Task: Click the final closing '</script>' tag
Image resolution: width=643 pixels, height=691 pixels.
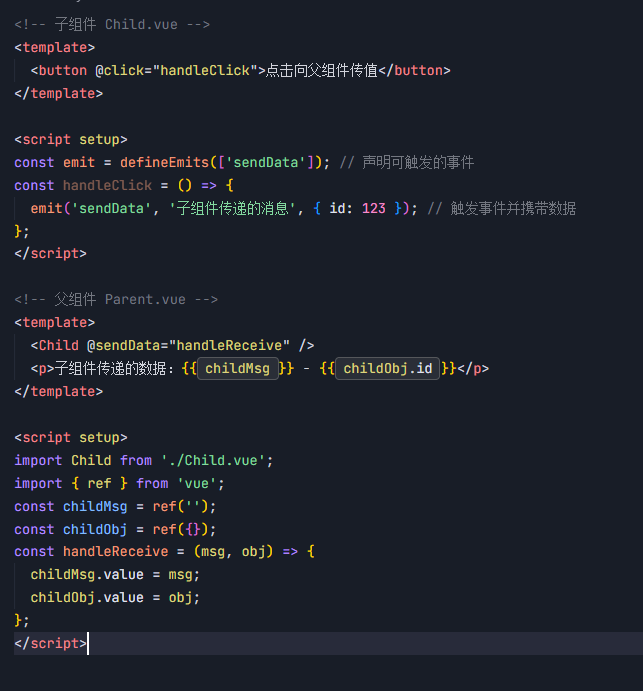Action: pyautogui.click(x=50, y=643)
